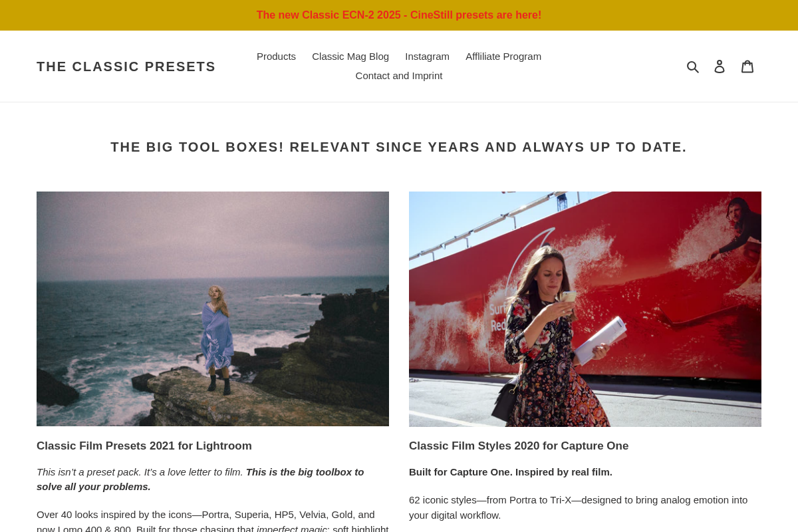Screen dimensions: 798x532
Task: Open the Instagram nav link
Action: click(427, 57)
